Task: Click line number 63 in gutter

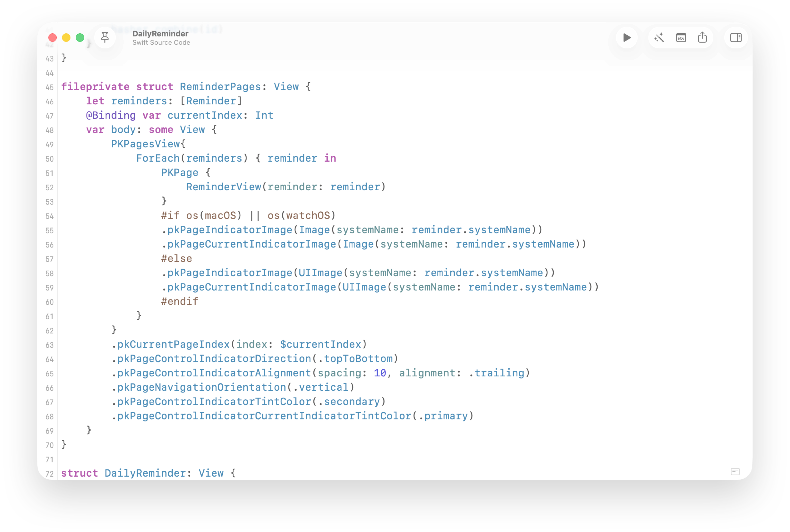Action: pos(50,345)
